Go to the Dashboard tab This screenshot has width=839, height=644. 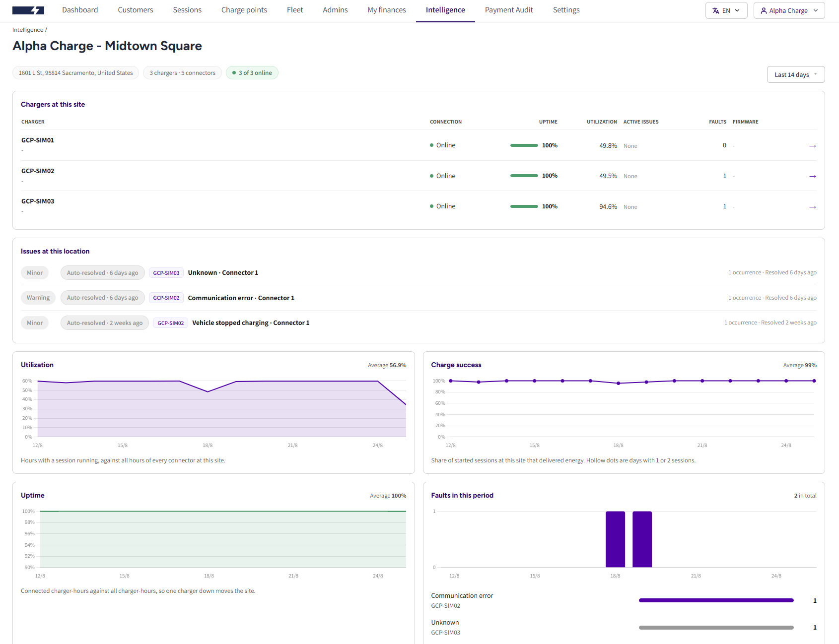click(80, 10)
